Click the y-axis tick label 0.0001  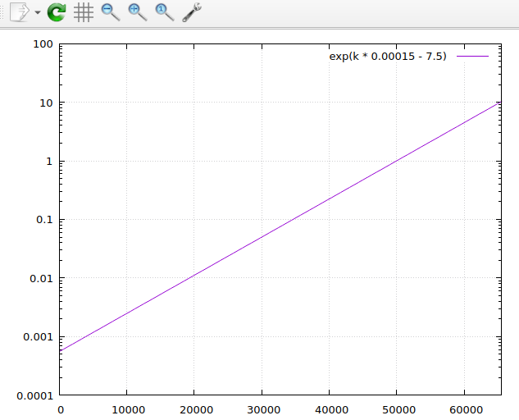point(34,395)
